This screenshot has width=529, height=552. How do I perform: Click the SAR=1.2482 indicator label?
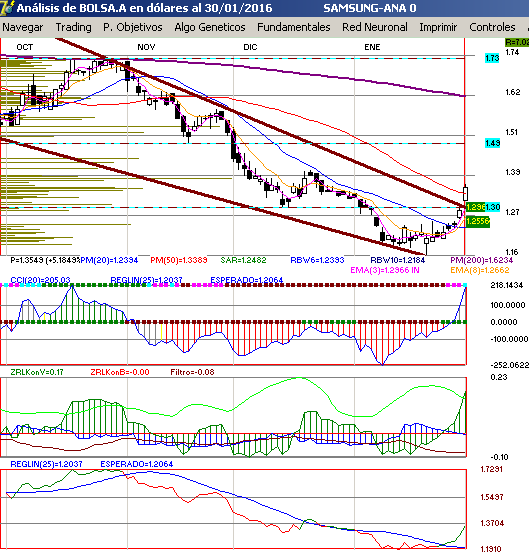click(243, 260)
